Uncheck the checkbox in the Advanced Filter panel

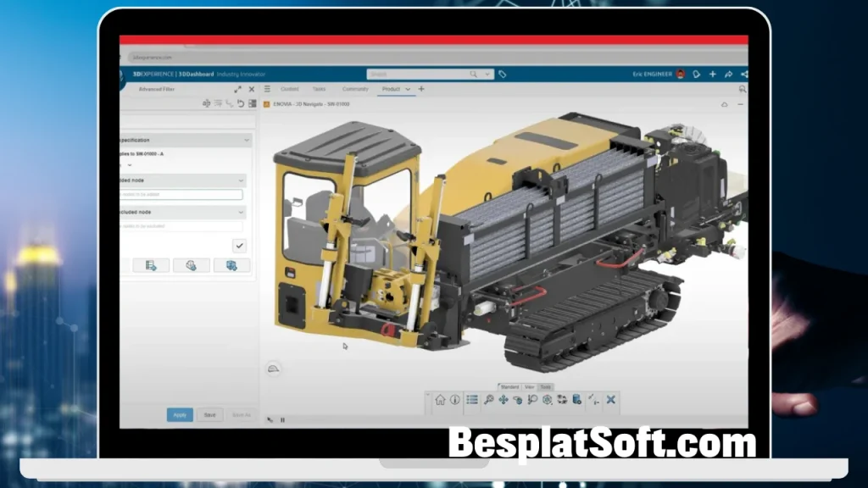239,246
